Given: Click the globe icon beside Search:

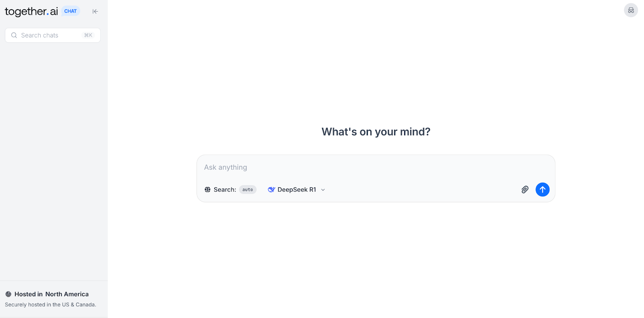Looking at the screenshot, I should (208, 189).
